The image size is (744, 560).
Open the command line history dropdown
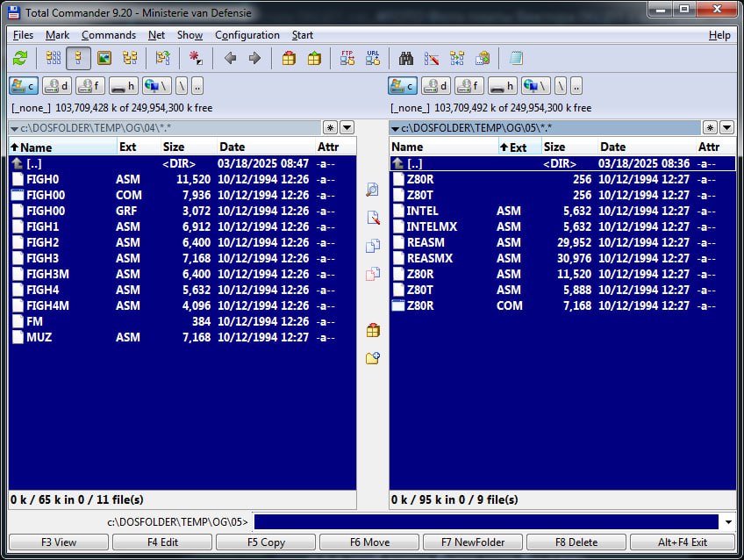coord(727,522)
